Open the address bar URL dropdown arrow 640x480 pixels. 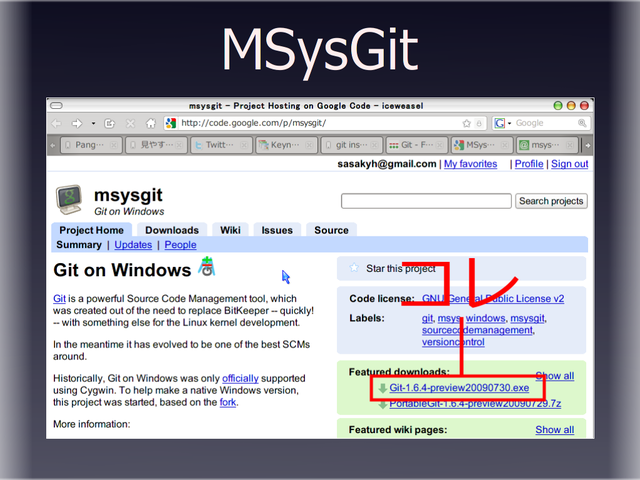click(x=479, y=123)
